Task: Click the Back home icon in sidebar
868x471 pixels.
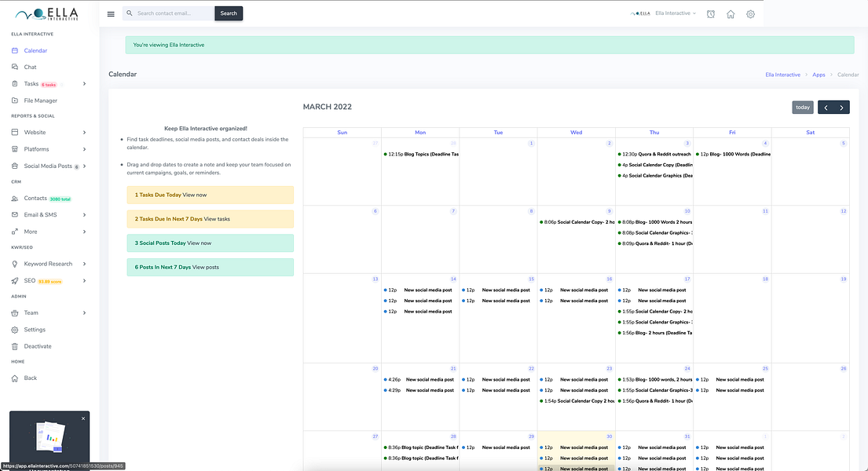Action: click(15, 378)
